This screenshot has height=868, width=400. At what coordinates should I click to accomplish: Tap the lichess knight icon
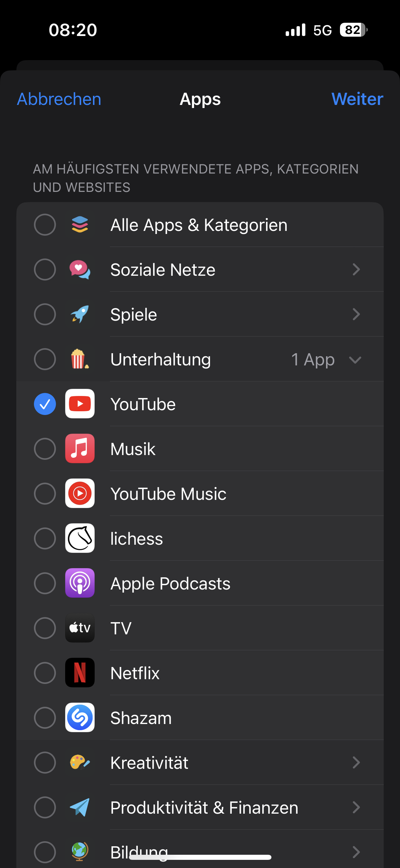(x=80, y=538)
